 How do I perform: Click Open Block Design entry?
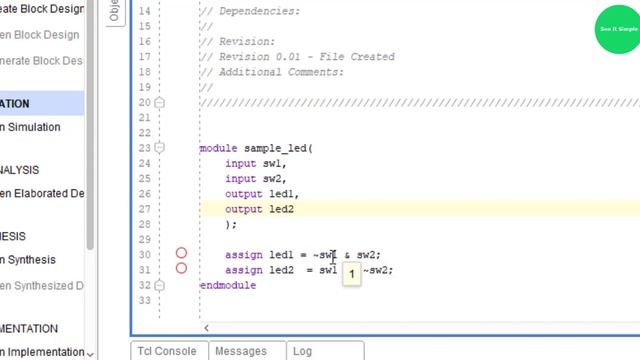[x=40, y=35]
